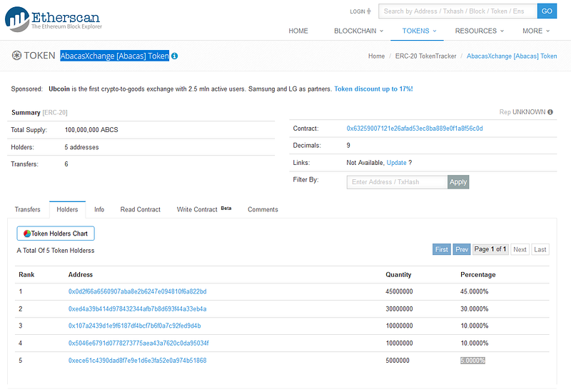Click the token info icon beside title
The width and height of the screenshot is (571, 392).
[x=174, y=56]
